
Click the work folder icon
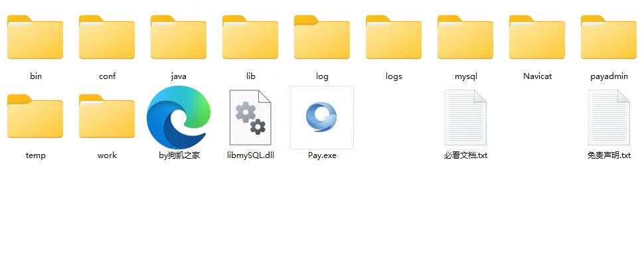107,116
